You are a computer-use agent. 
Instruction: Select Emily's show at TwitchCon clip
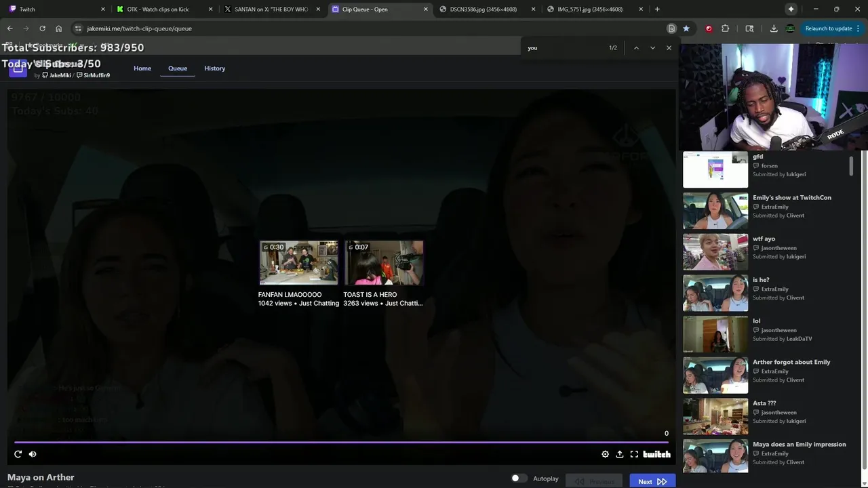(765, 211)
